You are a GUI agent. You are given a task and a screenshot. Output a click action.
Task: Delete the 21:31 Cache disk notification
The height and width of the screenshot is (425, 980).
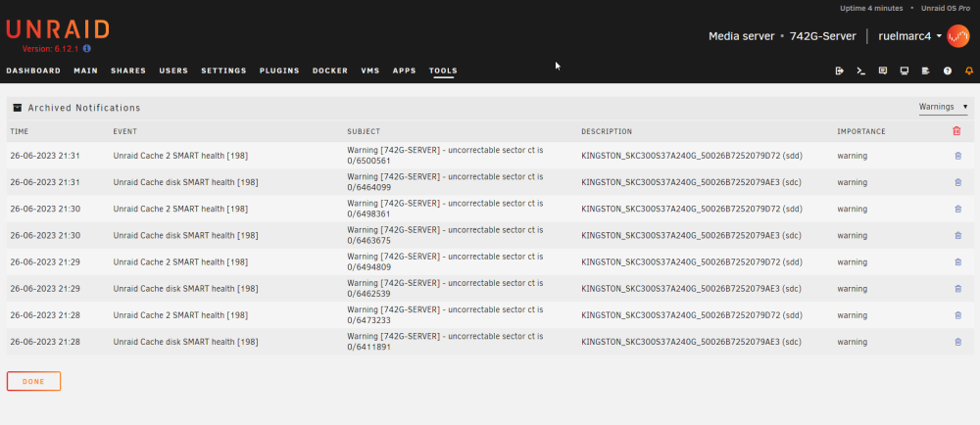(958, 182)
